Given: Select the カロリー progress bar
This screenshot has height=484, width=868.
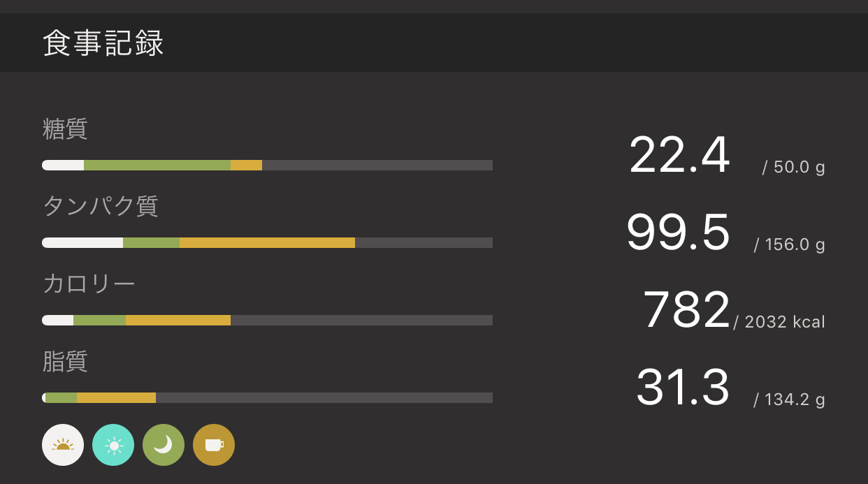Looking at the screenshot, I should coord(267,321).
